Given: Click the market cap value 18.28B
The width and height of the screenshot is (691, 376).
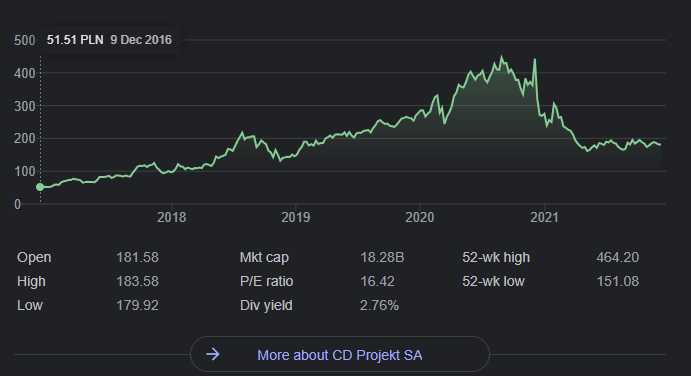Looking at the screenshot, I should (382, 257).
